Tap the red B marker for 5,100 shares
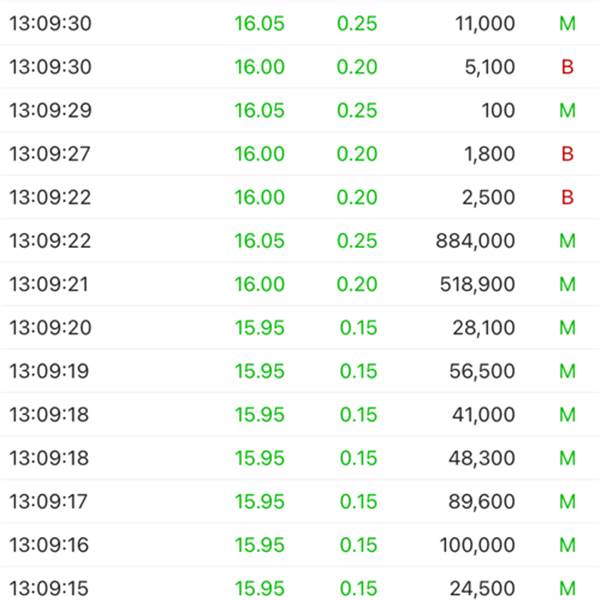The width and height of the screenshot is (600, 600). pos(567,67)
